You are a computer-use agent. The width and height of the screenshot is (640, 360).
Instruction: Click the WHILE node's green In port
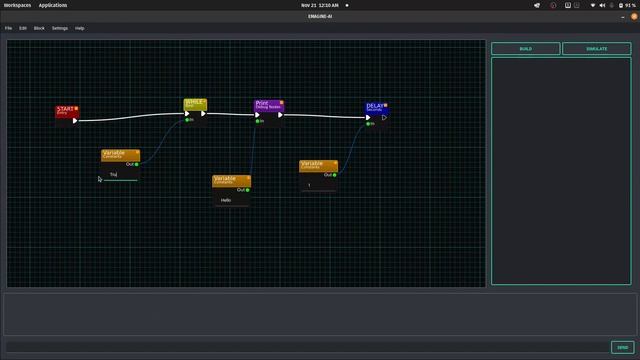point(187,120)
